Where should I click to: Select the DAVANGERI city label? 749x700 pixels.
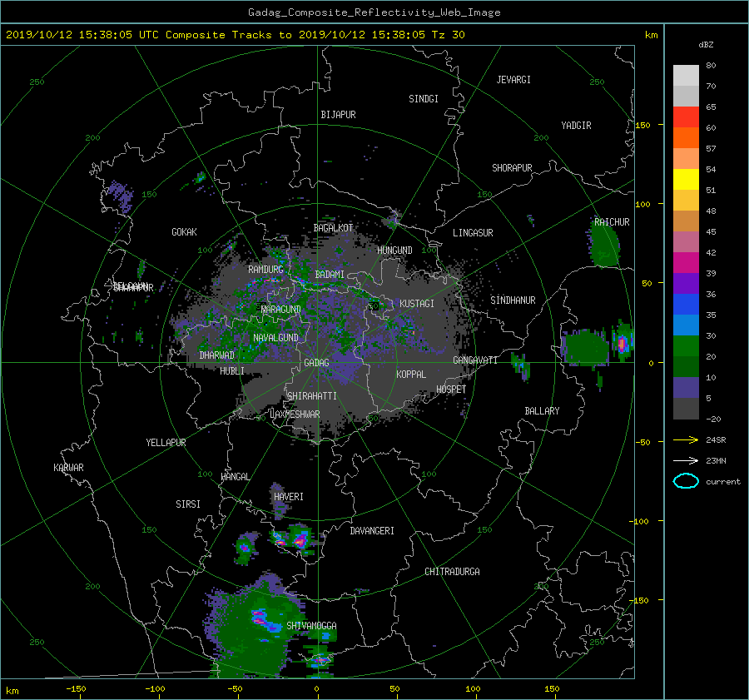pyautogui.click(x=372, y=531)
